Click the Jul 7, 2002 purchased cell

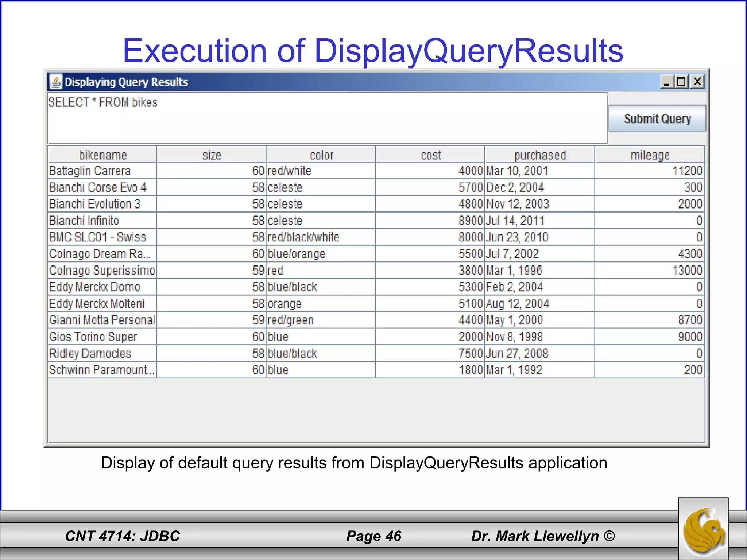[x=540, y=254]
